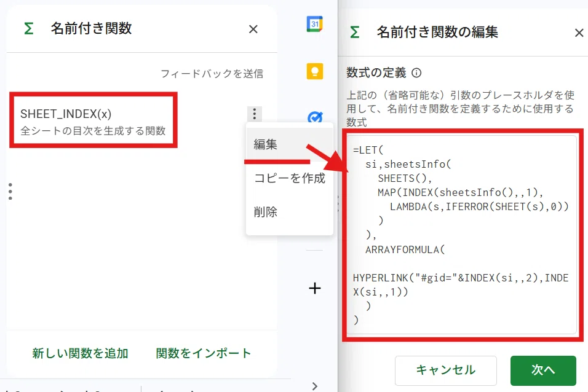
Task: Click the vertical dots drag handle at left edge
Action: pyautogui.click(x=10, y=191)
